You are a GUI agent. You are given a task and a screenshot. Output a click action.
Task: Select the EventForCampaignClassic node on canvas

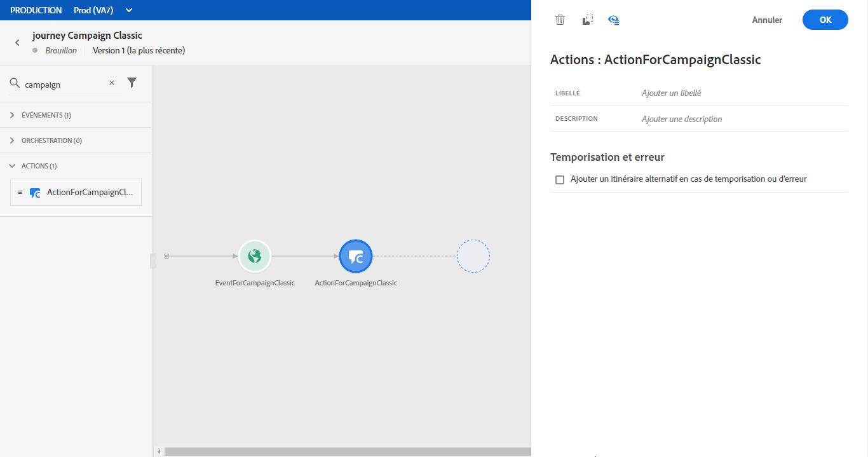[255, 256]
